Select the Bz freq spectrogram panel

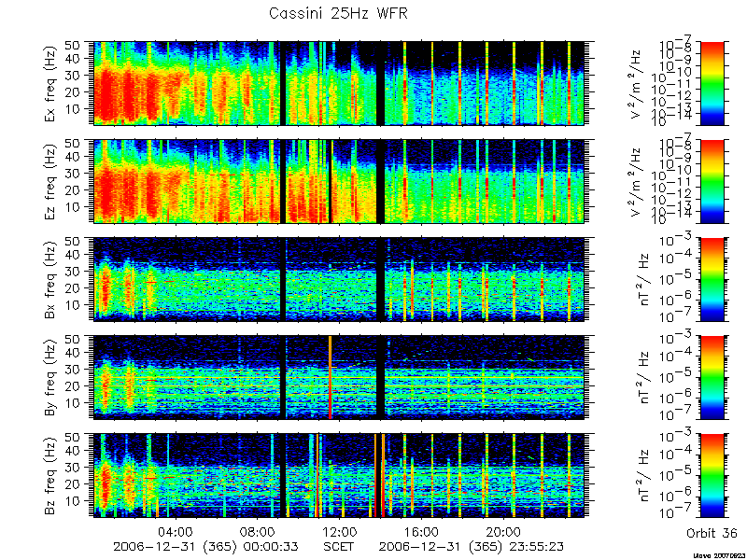pos(339,476)
